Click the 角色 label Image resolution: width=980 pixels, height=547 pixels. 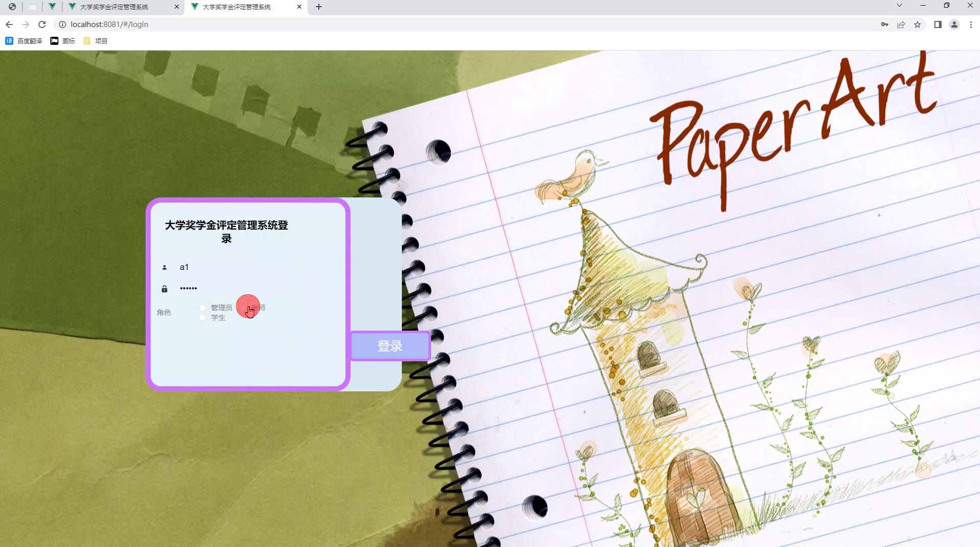(164, 312)
